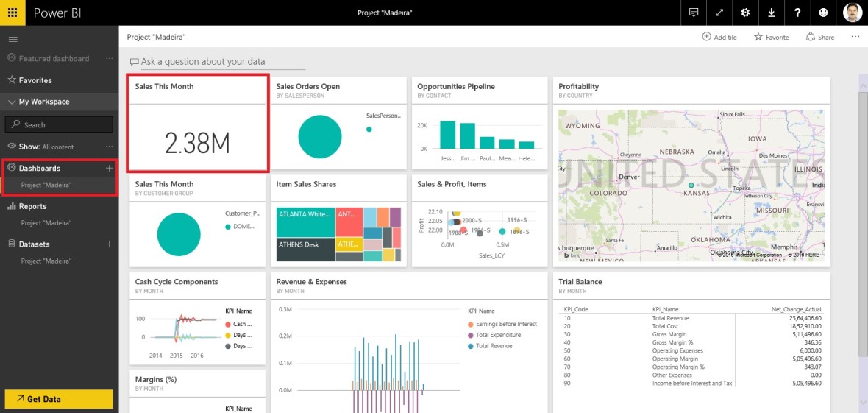Click Add tile in the toolbar
868x413 pixels.
click(x=719, y=37)
